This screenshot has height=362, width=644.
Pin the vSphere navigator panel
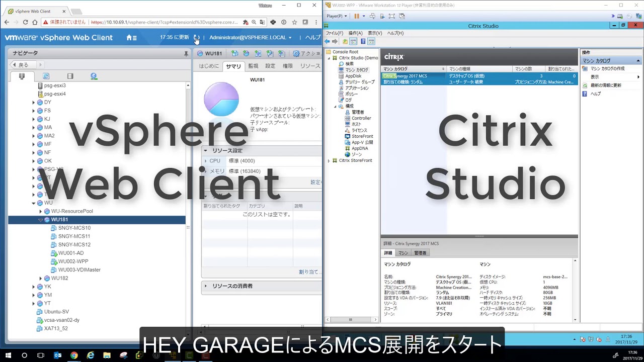pyautogui.click(x=186, y=53)
